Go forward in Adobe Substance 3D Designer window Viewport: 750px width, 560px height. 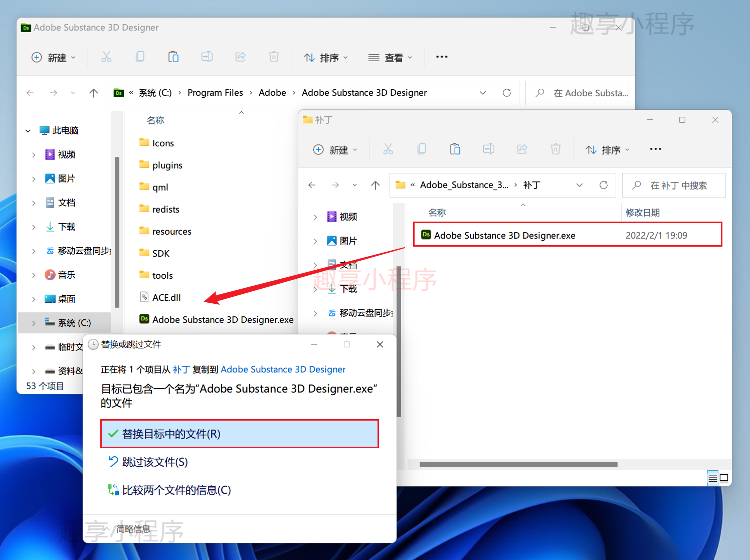tap(54, 93)
